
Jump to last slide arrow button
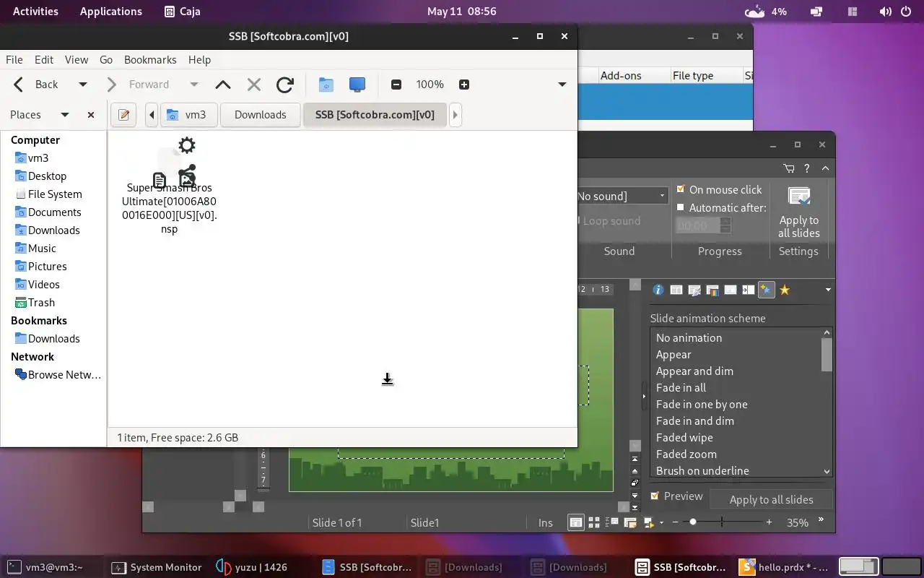(635, 507)
